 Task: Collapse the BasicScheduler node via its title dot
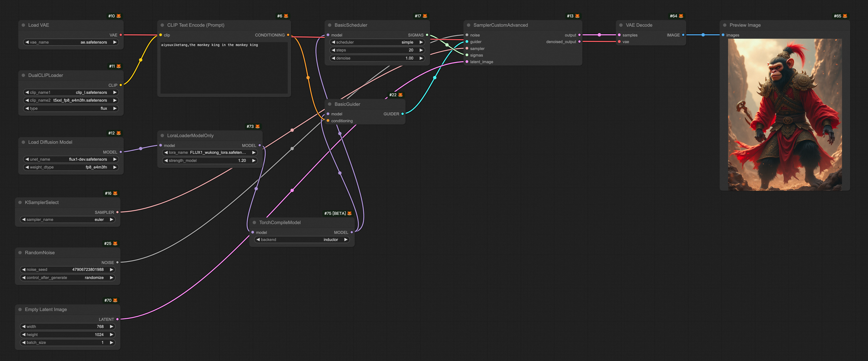pyautogui.click(x=330, y=25)
